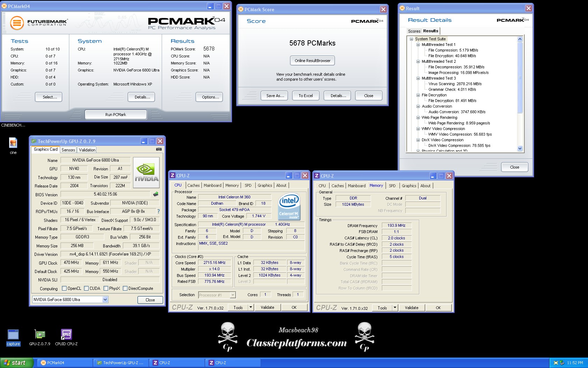Click the Bus Interface question mark icon
The height and width of the screenshot is (368, 588).
coord(158,211)
